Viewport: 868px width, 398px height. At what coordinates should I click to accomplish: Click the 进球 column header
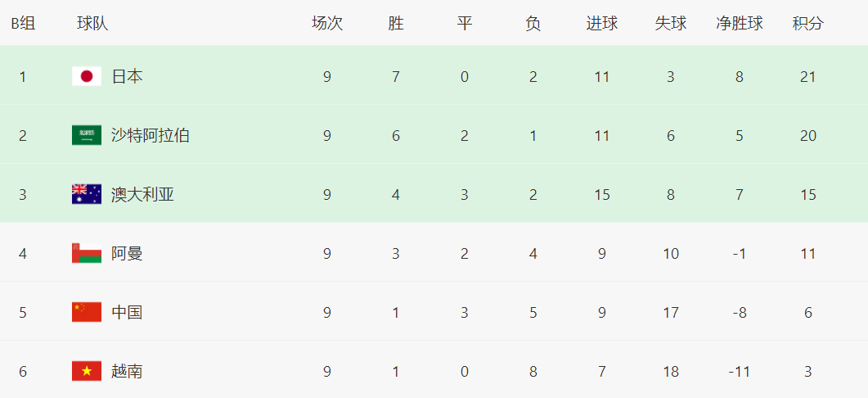pos(601,24)
